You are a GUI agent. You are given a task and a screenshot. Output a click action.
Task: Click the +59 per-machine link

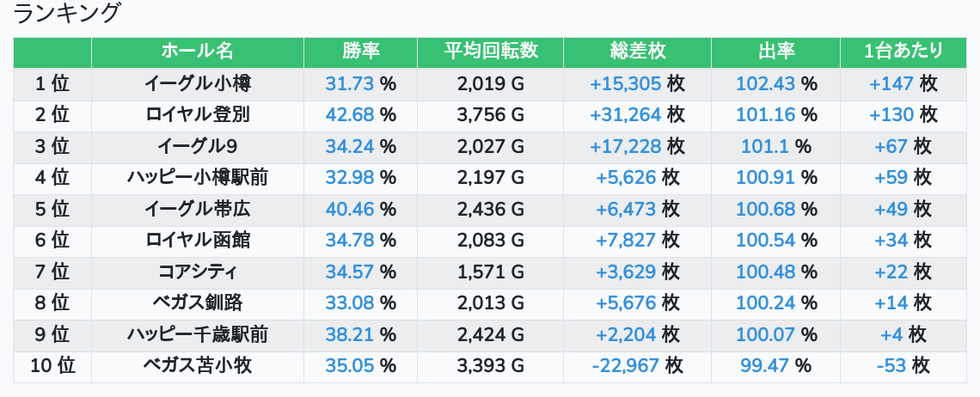pyautogui.click(x=891, y=178)
